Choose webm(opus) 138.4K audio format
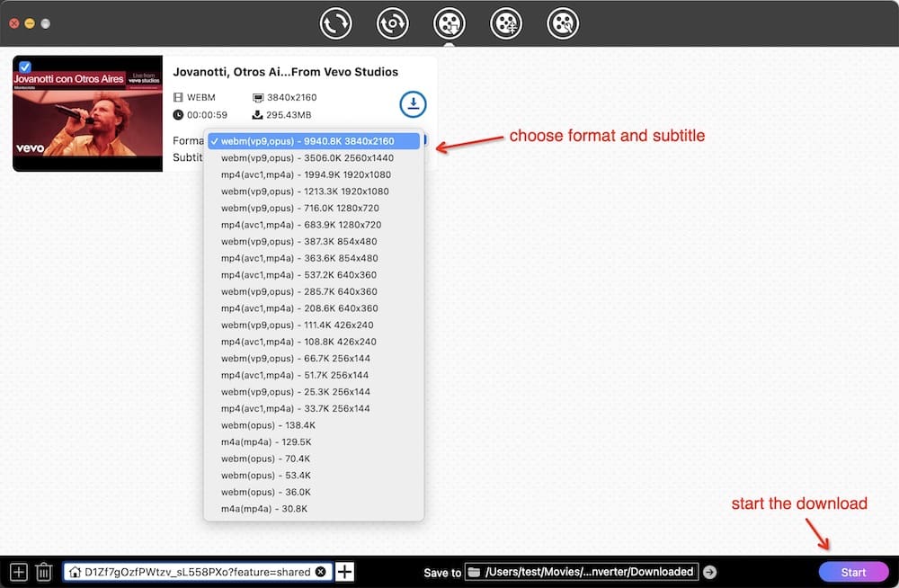 (x=268, y=425)
